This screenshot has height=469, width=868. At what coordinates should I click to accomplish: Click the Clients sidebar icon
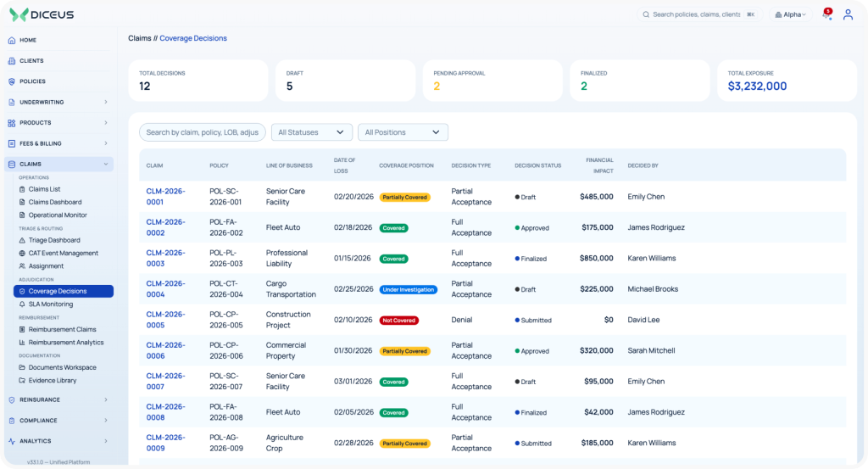pos(12,61)
